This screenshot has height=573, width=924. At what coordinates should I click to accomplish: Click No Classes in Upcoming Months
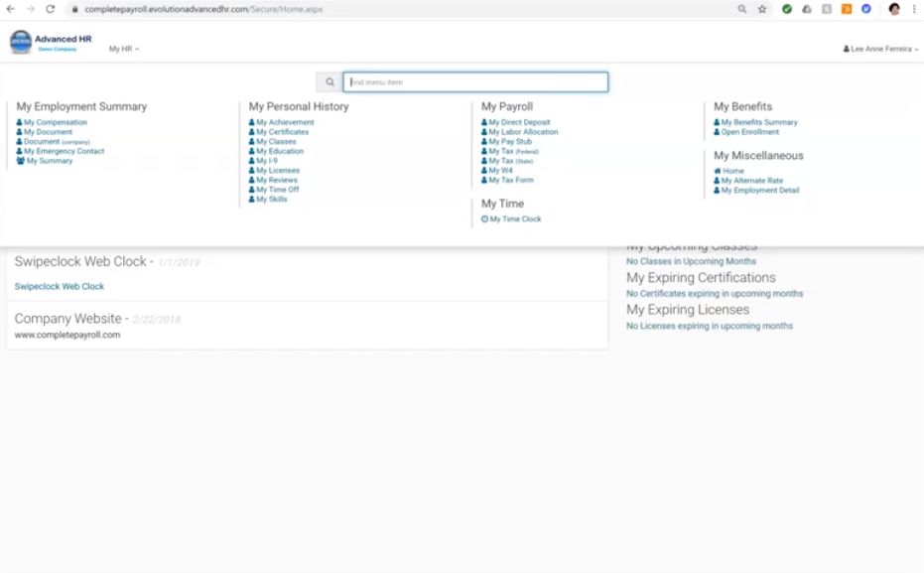(x=691, y=261)
